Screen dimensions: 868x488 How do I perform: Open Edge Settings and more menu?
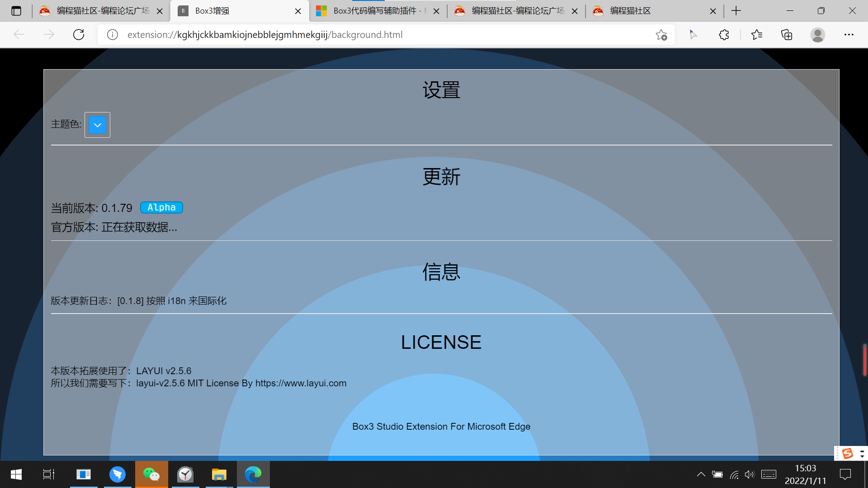click(849, 35)
